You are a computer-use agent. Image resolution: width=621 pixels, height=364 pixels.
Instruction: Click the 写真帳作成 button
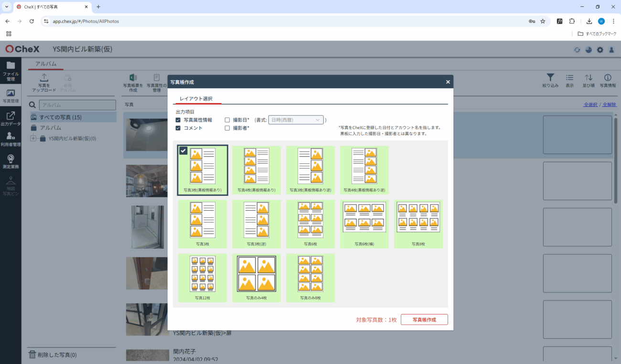[424, 320]
